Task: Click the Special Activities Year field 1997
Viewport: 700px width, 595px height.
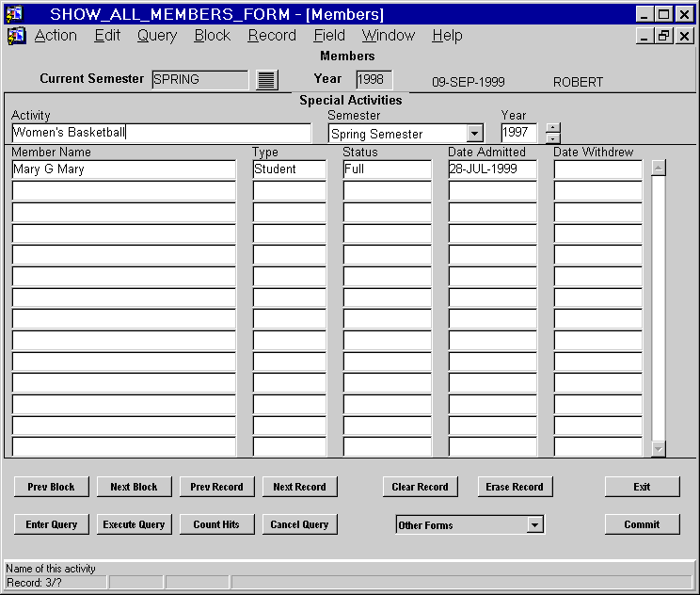Action: [x=518, y=133]
